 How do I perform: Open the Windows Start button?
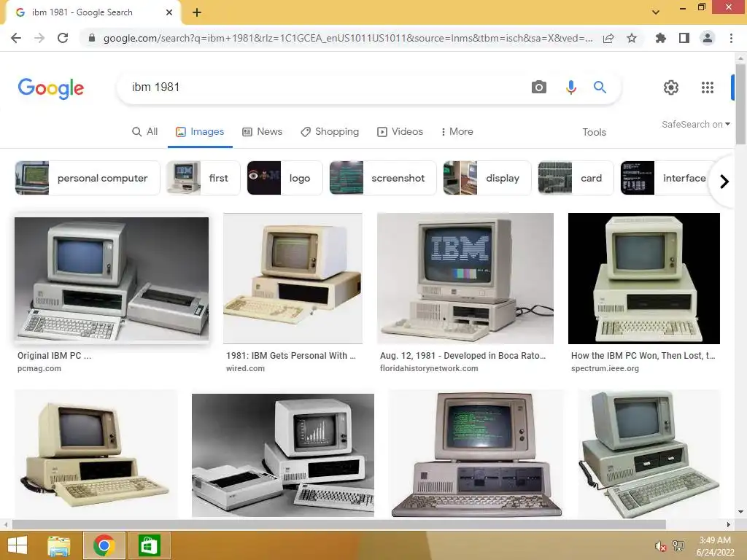[x=18, y=545]
